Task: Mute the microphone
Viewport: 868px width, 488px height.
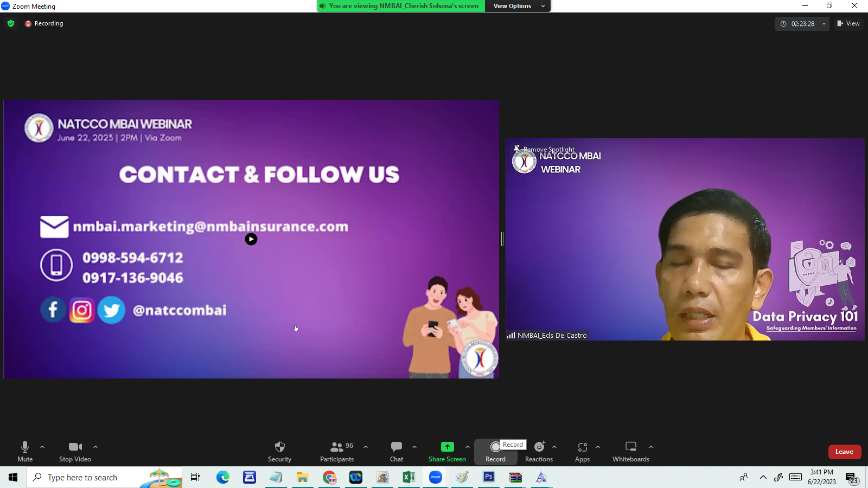Action: tap(25, 451)
